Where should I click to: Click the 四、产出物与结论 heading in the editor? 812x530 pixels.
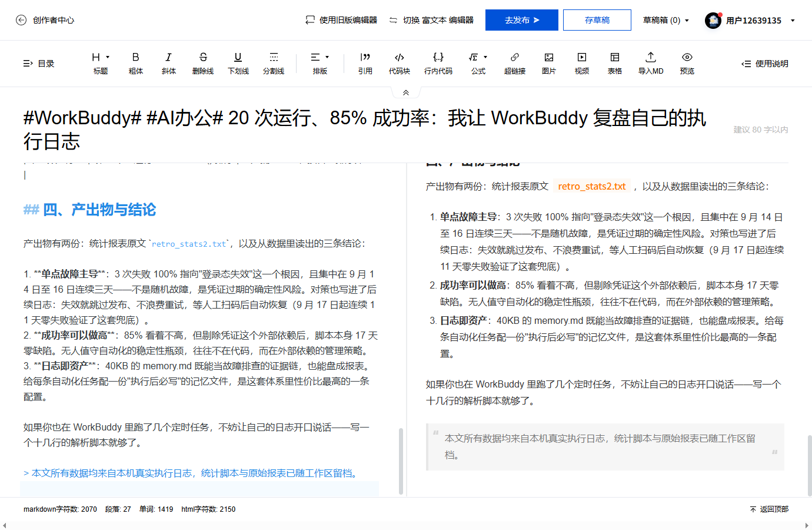pyautogui.click(x=89, y=210)
